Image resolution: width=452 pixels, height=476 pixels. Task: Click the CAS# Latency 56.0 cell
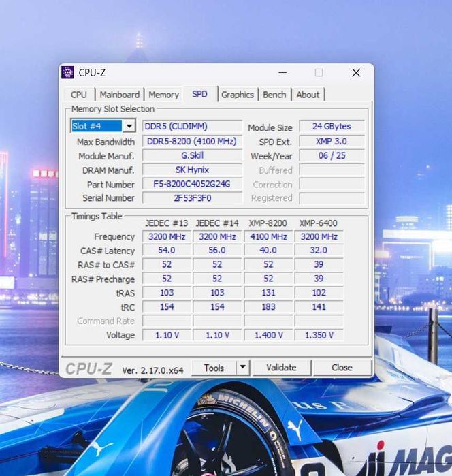coord(217,250)
